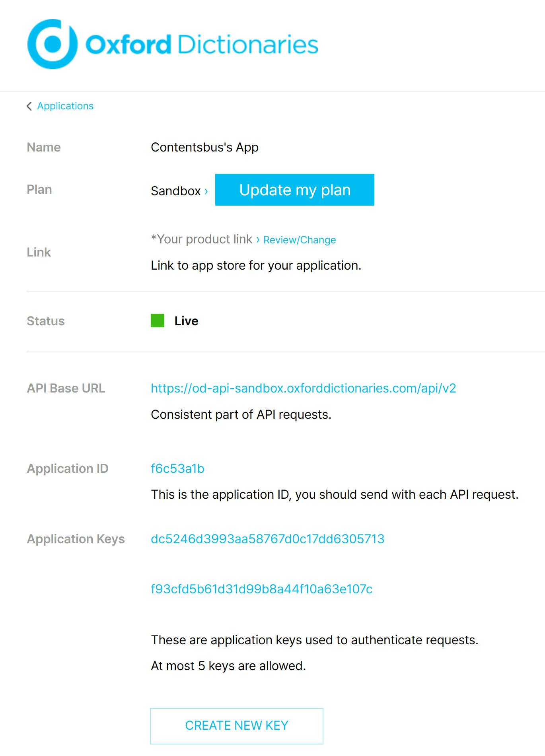545x756 pixels.
Task: Open the API Base URL sandbox link
Action: (303, 388)
